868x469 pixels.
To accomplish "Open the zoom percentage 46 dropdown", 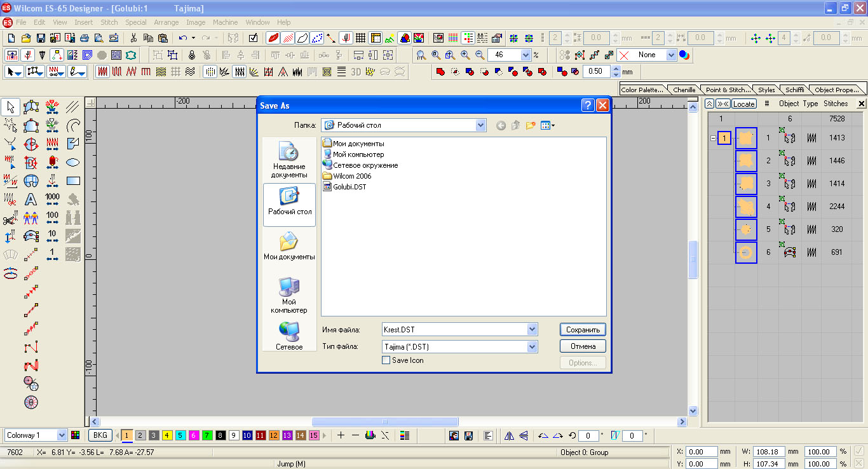I will click(x=526, y=55).
